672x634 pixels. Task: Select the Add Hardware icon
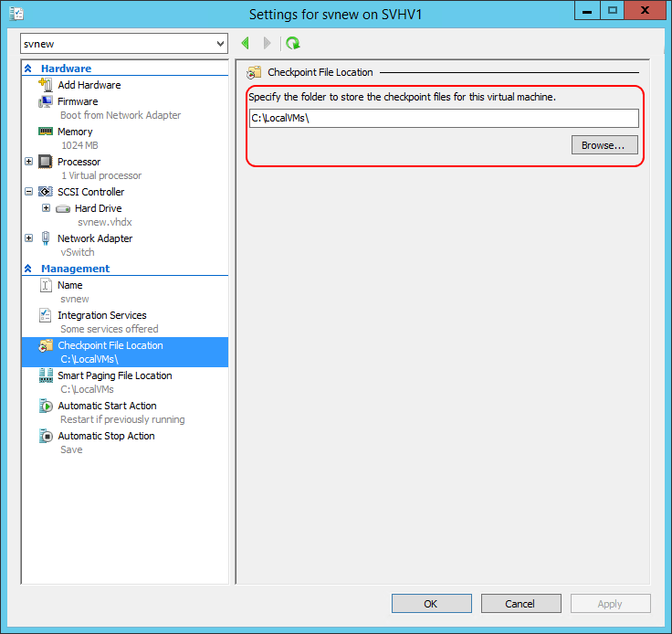point(46,85)
